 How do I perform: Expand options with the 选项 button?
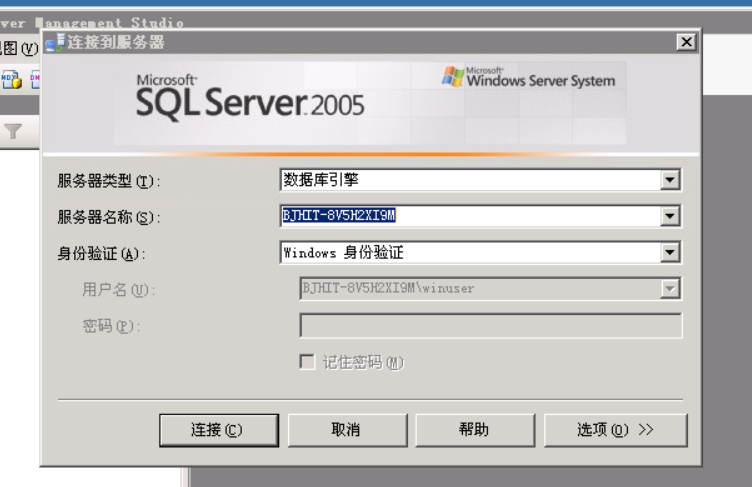(x=615, y=430)
